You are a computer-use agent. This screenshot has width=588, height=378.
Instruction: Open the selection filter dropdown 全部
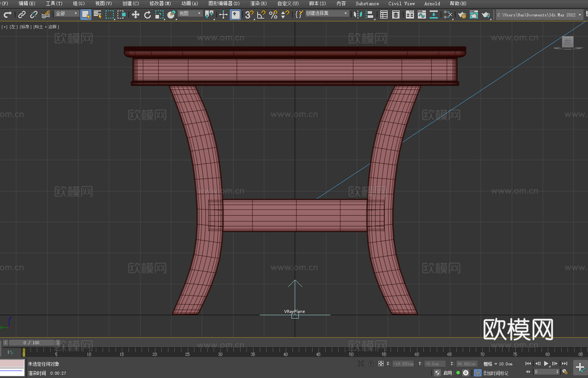click(67, 13)
